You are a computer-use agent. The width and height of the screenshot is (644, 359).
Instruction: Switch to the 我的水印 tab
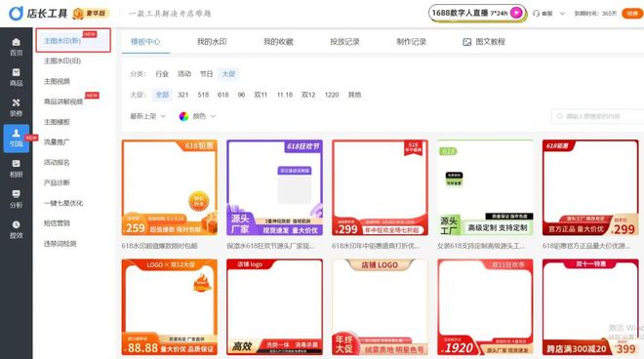212,42
